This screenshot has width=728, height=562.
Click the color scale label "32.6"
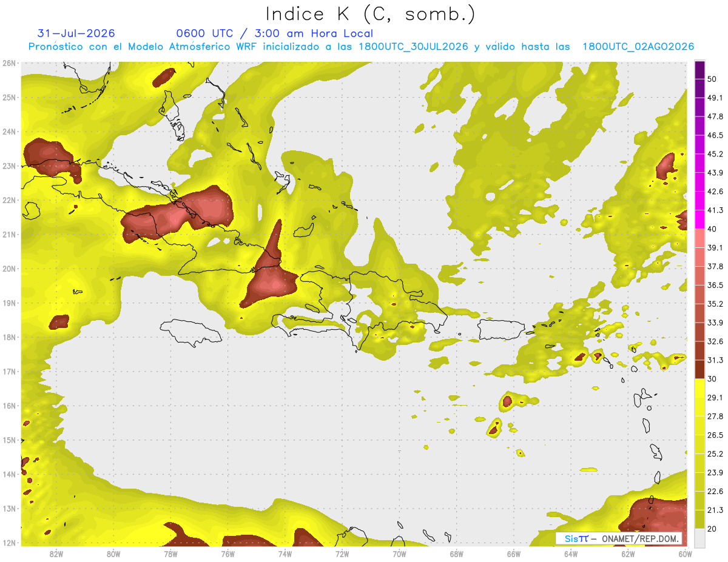715,341
